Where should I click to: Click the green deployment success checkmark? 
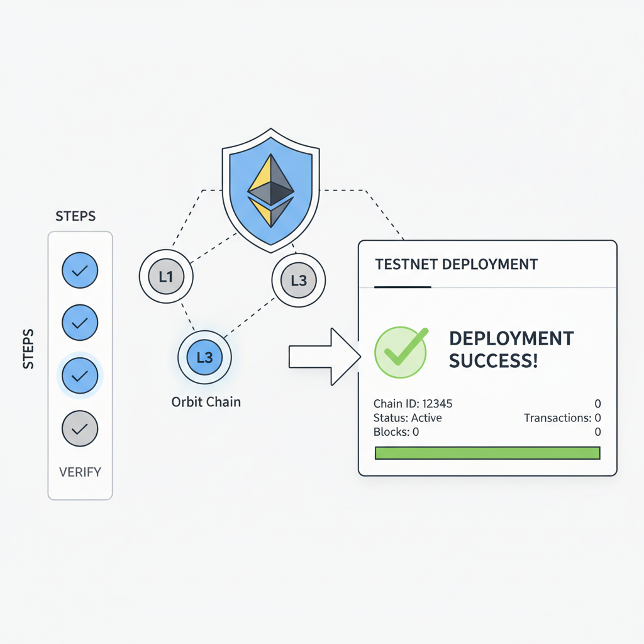pos(401,352)
